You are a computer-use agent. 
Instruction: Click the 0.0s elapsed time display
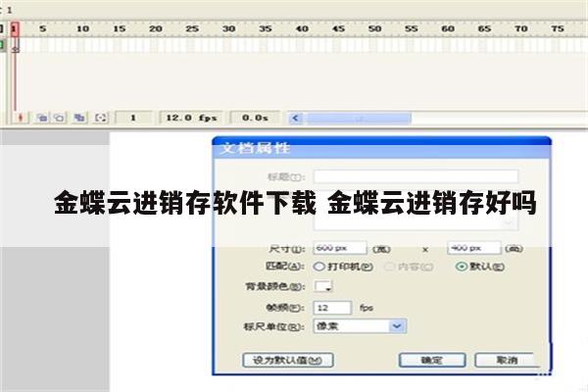255,118
